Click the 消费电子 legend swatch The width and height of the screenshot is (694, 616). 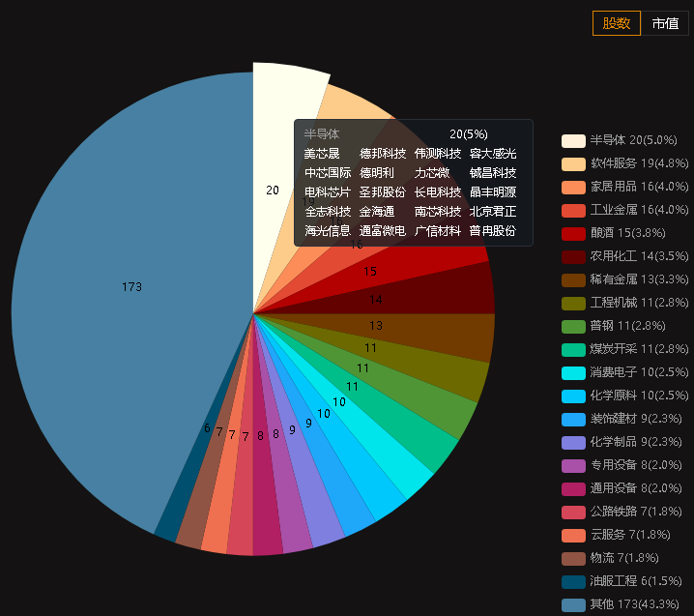pyautogui.click(x=573, y=373)
